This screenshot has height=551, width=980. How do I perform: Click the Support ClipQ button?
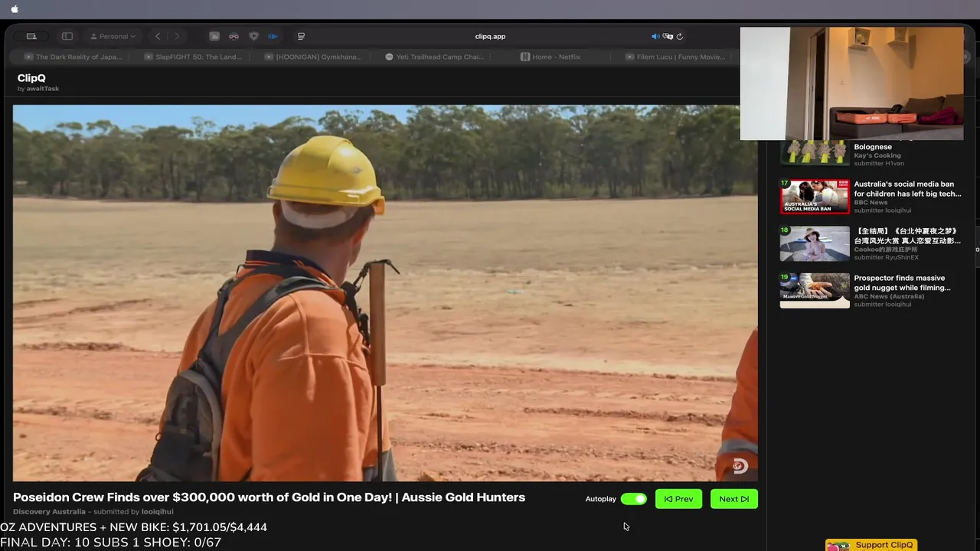pyautogui.click(x=871, y=545)
